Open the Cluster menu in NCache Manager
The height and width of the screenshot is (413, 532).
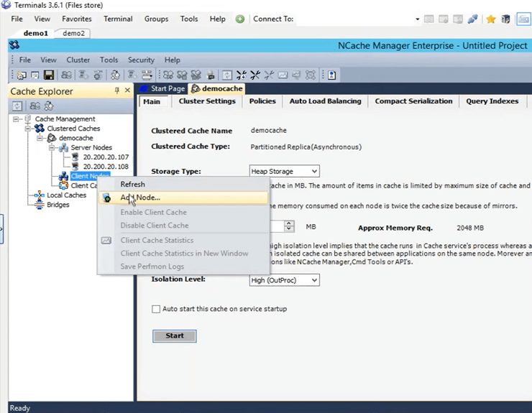tap(78, 60)
